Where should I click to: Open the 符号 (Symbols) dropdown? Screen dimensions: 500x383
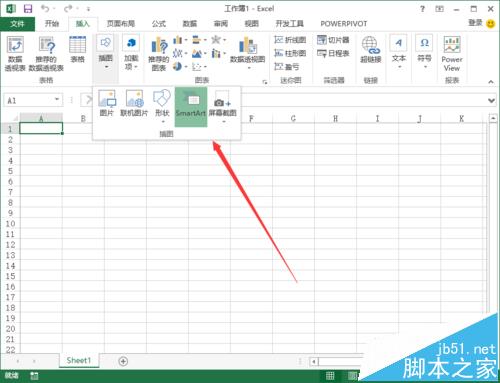[x=424, y=52]
